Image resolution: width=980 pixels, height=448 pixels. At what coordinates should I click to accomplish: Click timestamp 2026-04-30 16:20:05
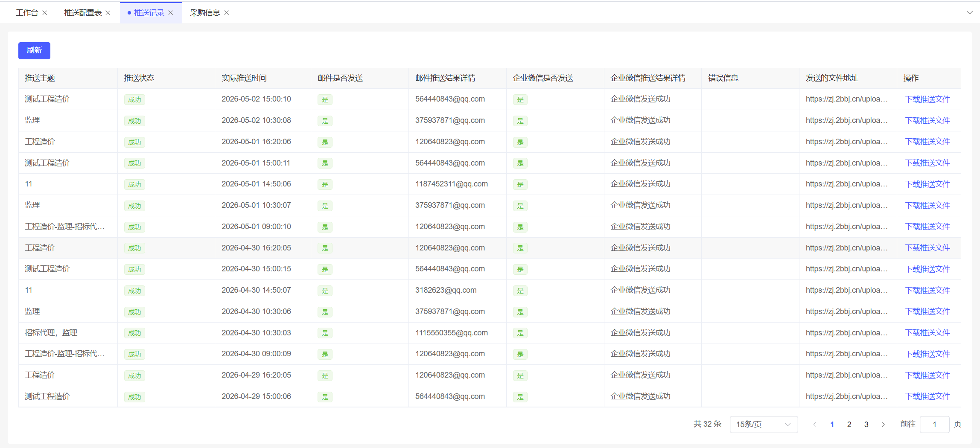[256, 248]
